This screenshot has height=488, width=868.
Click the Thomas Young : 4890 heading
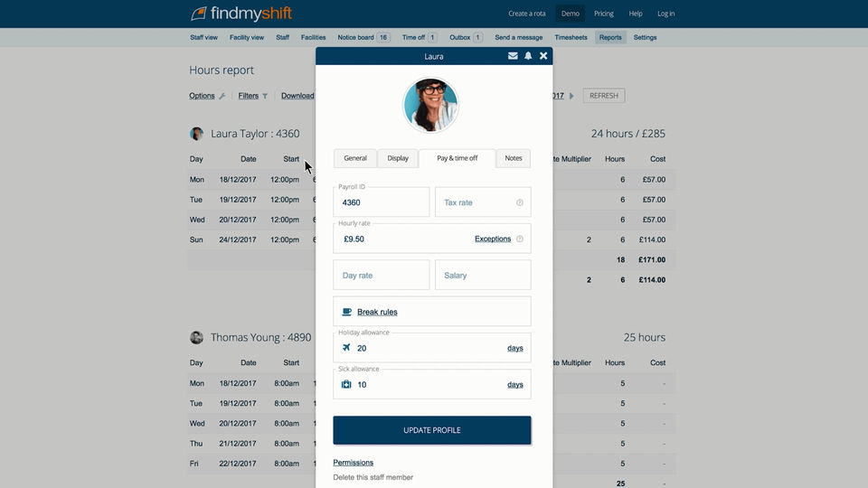click(260, 337)
